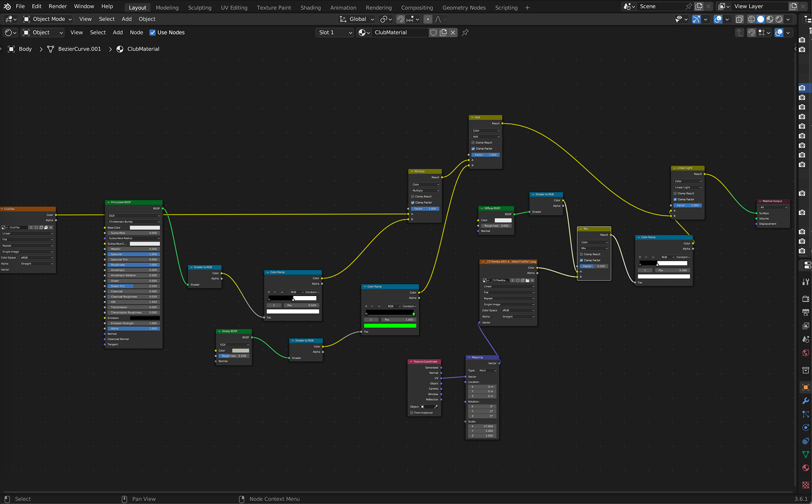Open node editor Node menu
The width and height of the screenshot is (812, 504).
tap(136, 33)
